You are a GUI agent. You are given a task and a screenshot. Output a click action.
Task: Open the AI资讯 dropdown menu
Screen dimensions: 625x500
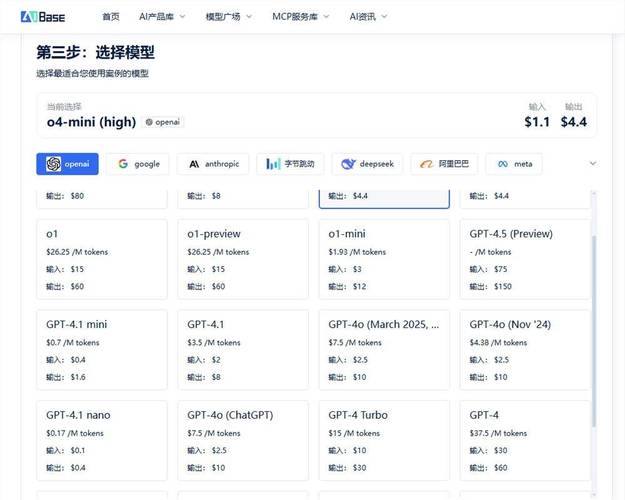point(368,17)
